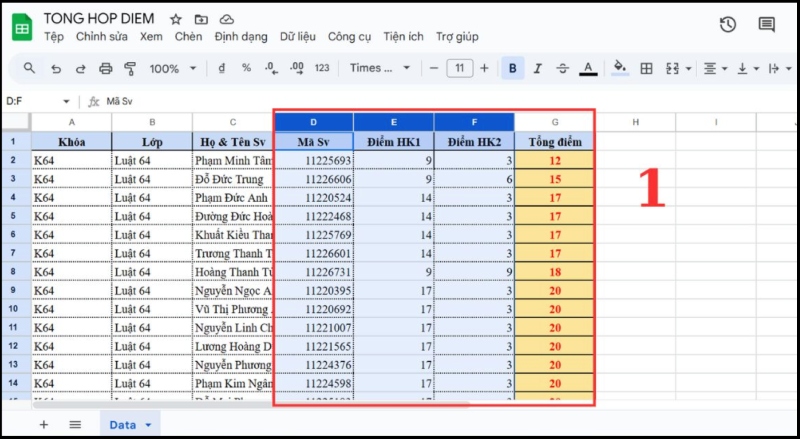
Task: Select column A header
Action: pos(71,123)
